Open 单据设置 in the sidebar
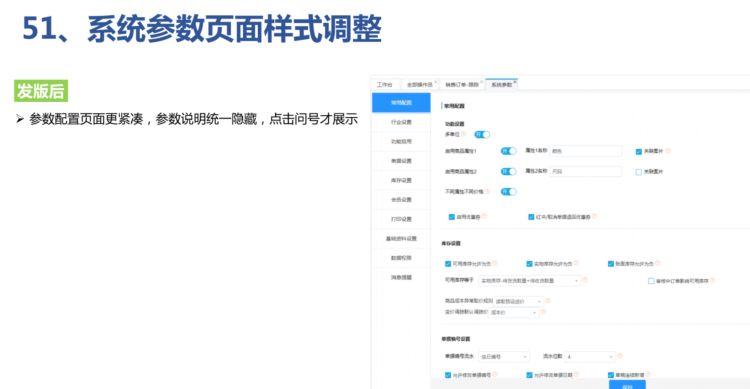This screenshot has width=750, height=389. [x=401, y=161]
